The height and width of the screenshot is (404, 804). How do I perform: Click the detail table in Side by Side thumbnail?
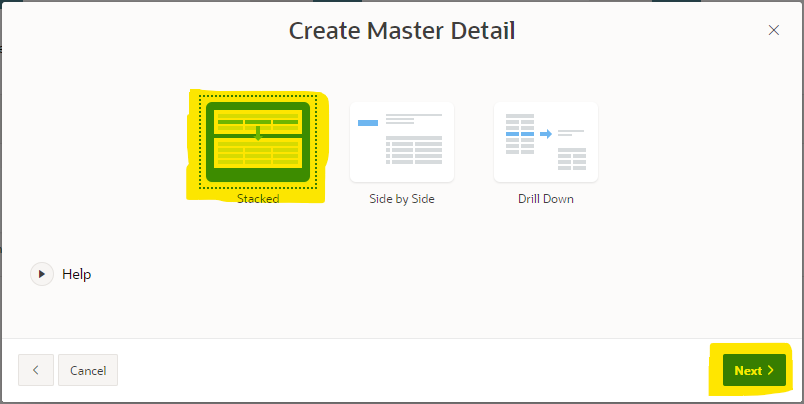click(414, 152)
